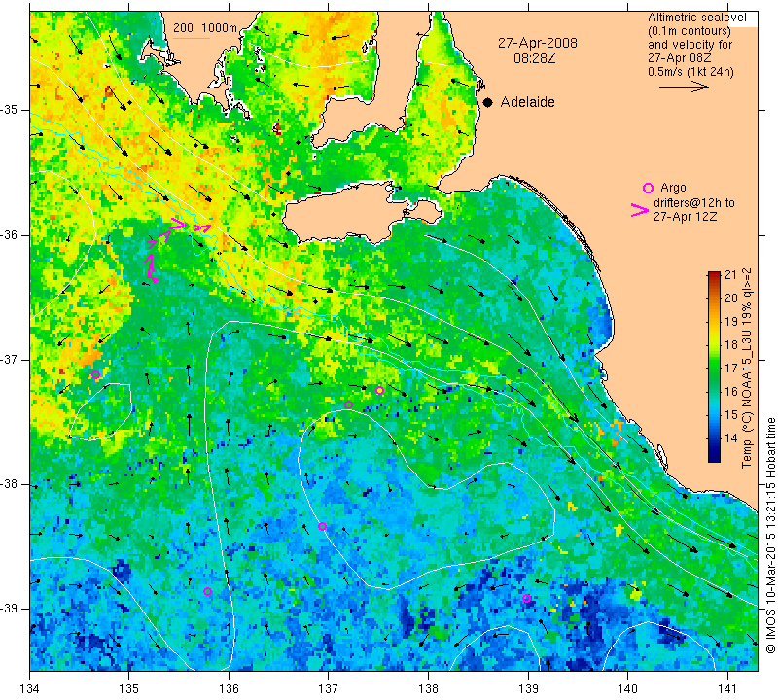
Task: Click the 135 longitude axis label
Action: [x=129, y=689]
